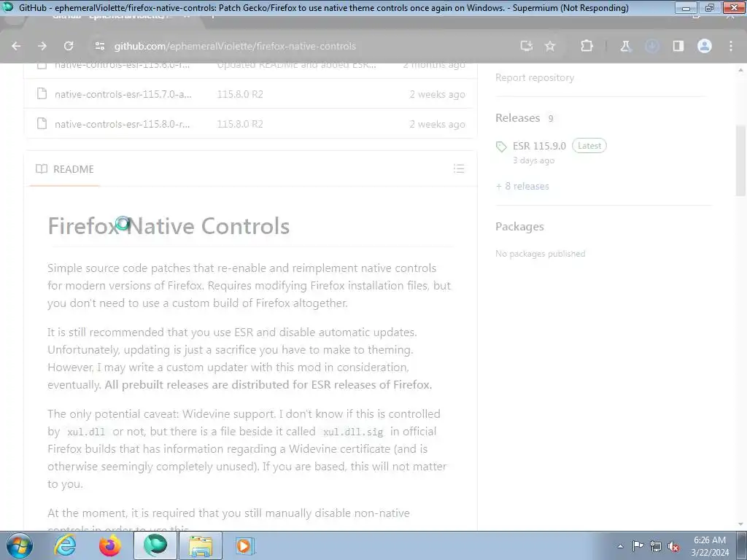The height and width of the screenshot is (560, 747).
Task: Click the scrollbar up arrow
Action: point(740,69)
